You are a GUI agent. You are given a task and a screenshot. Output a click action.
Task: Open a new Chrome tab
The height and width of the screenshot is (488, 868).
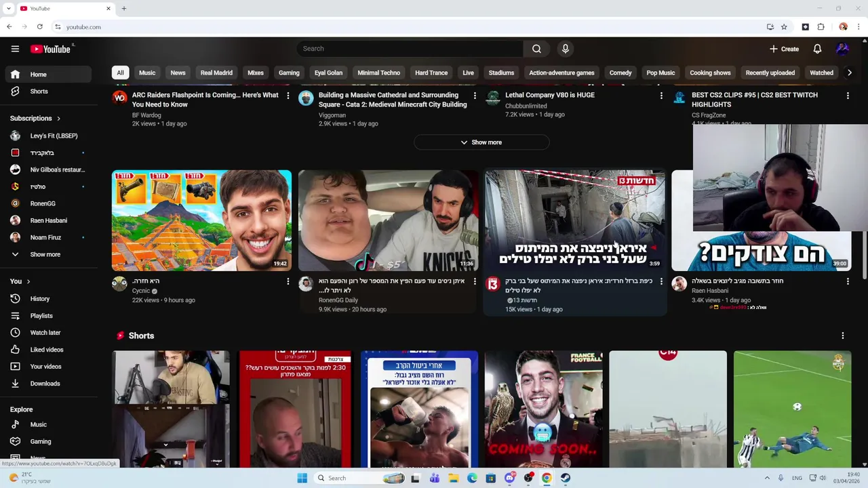(x=123, y=9)
